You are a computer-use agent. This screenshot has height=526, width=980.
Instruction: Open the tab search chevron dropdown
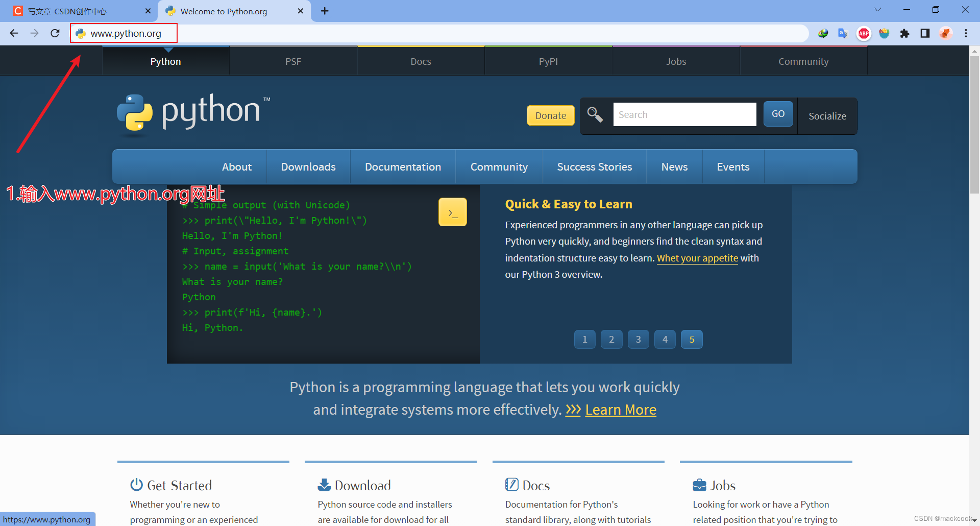[x=877, y=10]
